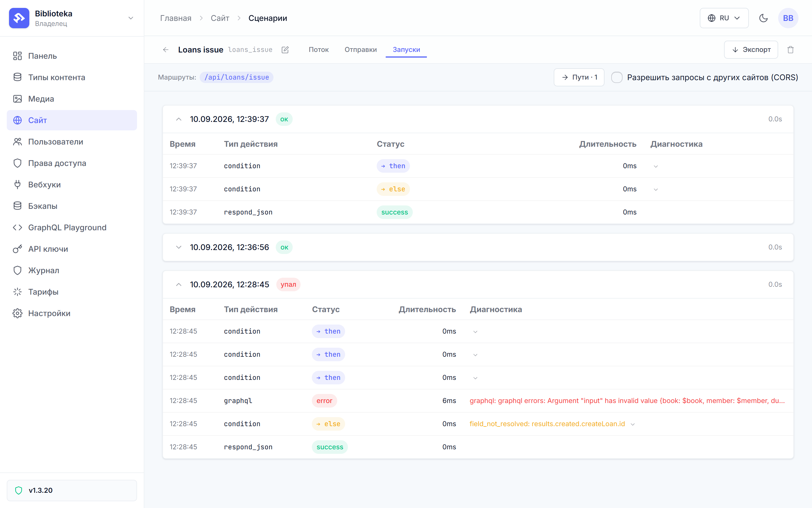Delete the scenario with the trash icon

[x=791, y=50]
